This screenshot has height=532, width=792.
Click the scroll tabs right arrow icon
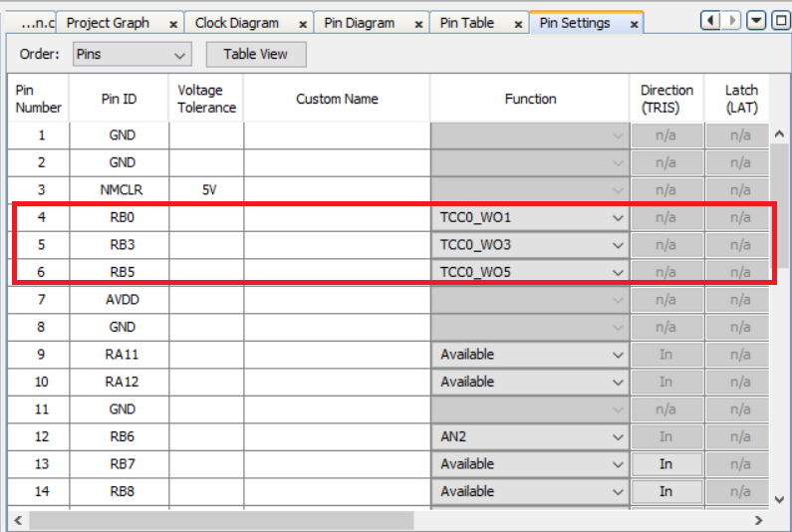click(733, 21)
